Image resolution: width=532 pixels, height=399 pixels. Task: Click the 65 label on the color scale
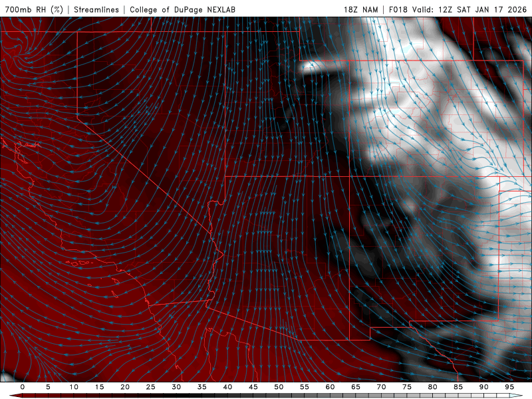pyautogui.click(x=356, y=387)
